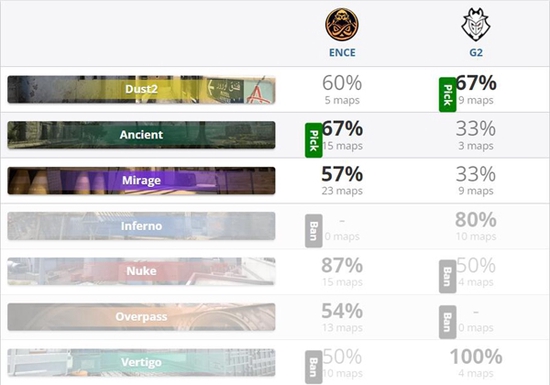
Task: Select the Dust2 map banner
Action: click(x=141, y=89)
